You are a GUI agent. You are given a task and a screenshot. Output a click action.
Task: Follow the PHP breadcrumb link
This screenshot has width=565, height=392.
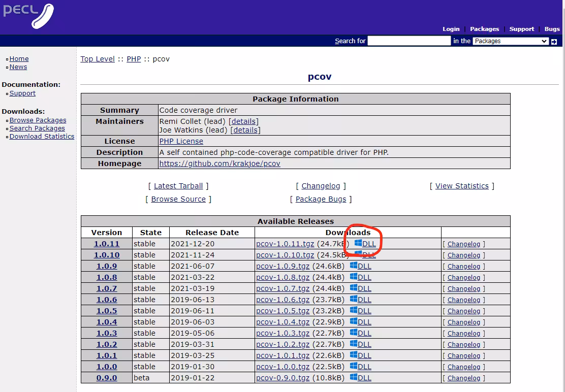(134, 59)
